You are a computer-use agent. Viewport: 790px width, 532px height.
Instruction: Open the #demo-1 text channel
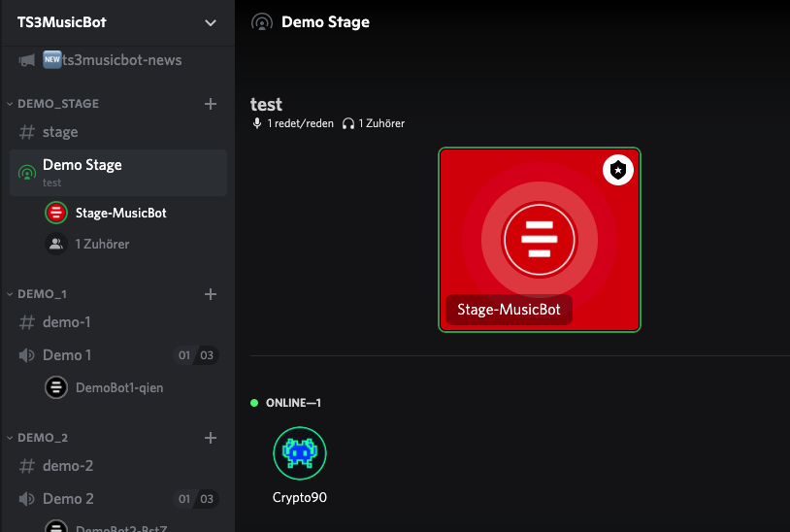tap(66, 322)
